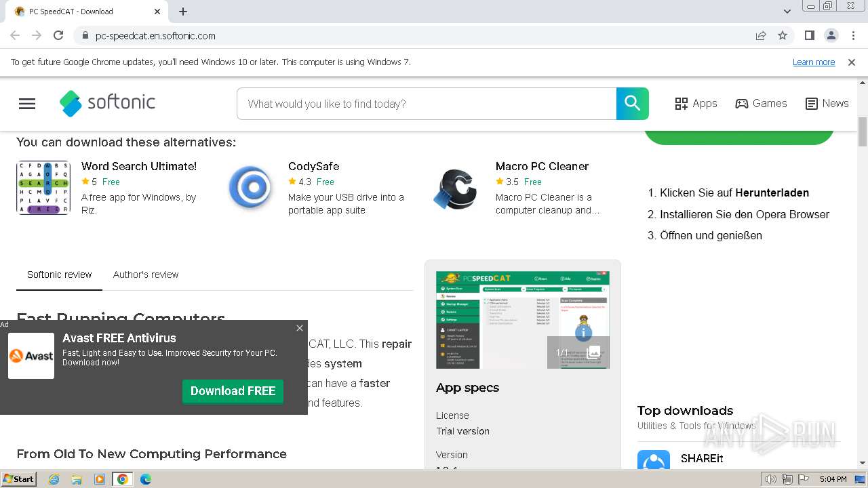The width and height of the screenshot is (868, 488).
Task: Bookmark this page with star
Action: [783, 35]
